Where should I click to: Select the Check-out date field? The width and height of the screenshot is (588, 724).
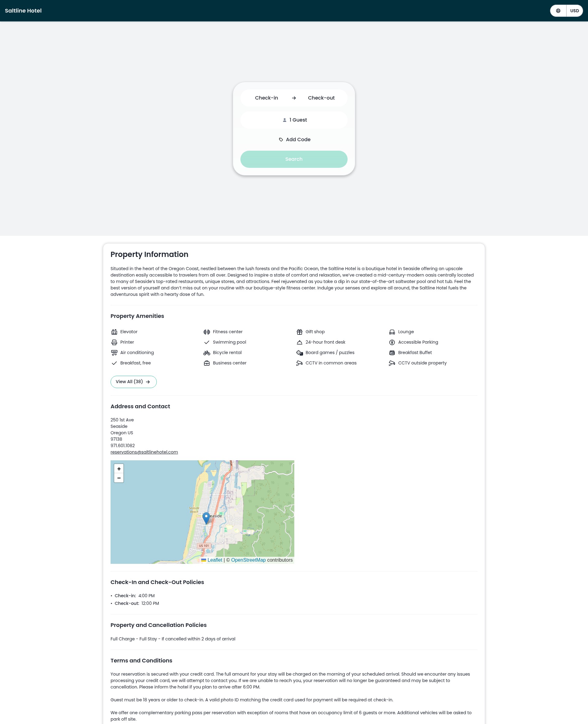coord(321,98)
